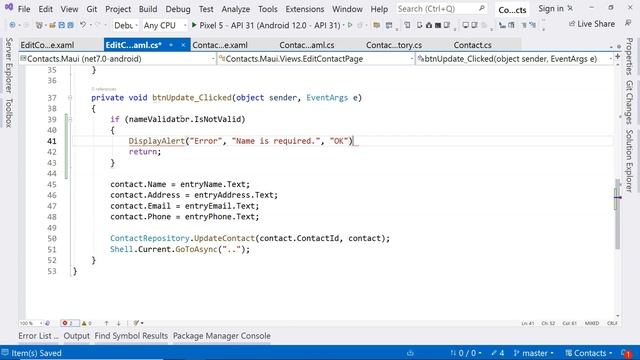Open the debug target dropdown arrow

pos(343,25)
